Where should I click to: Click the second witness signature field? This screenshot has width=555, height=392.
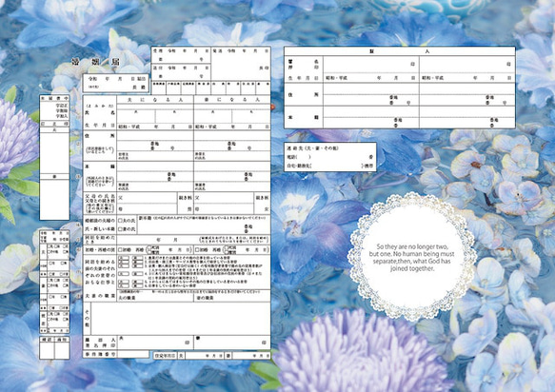point(467,65)
